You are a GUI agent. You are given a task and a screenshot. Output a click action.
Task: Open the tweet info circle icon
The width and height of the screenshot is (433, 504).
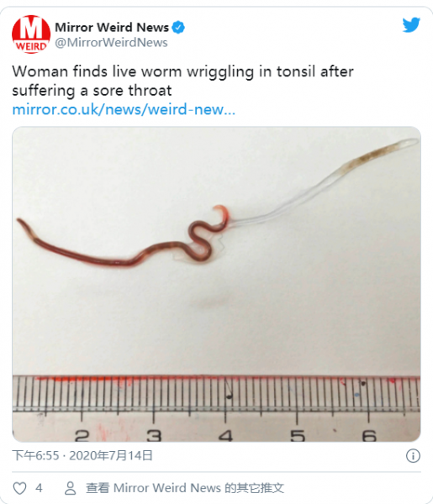413,456
